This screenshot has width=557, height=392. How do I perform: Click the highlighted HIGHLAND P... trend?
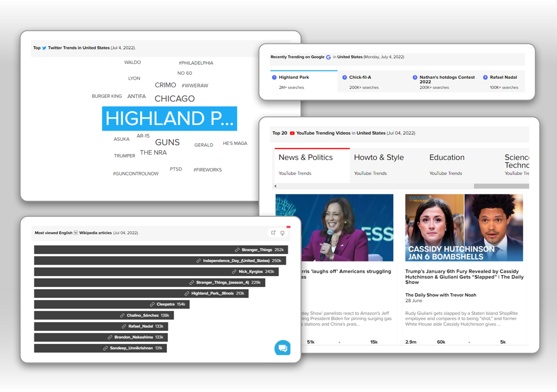(169, 119)
